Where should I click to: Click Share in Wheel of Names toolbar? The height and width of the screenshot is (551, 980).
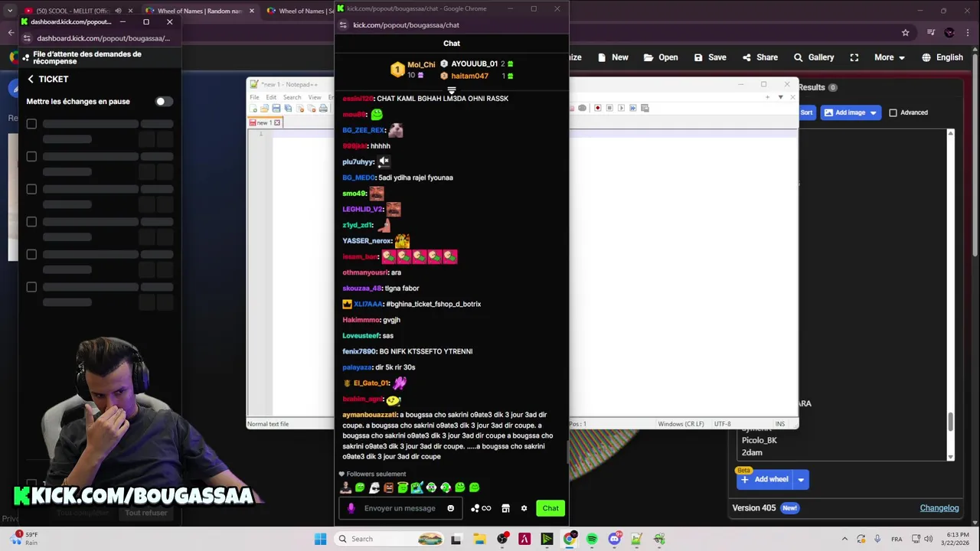(x=759, y=57)
